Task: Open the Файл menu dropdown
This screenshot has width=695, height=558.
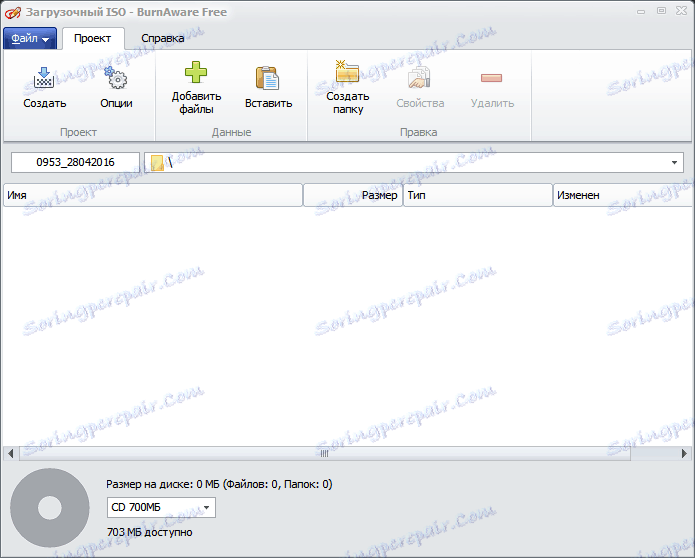Action: (x=30, y=39)
